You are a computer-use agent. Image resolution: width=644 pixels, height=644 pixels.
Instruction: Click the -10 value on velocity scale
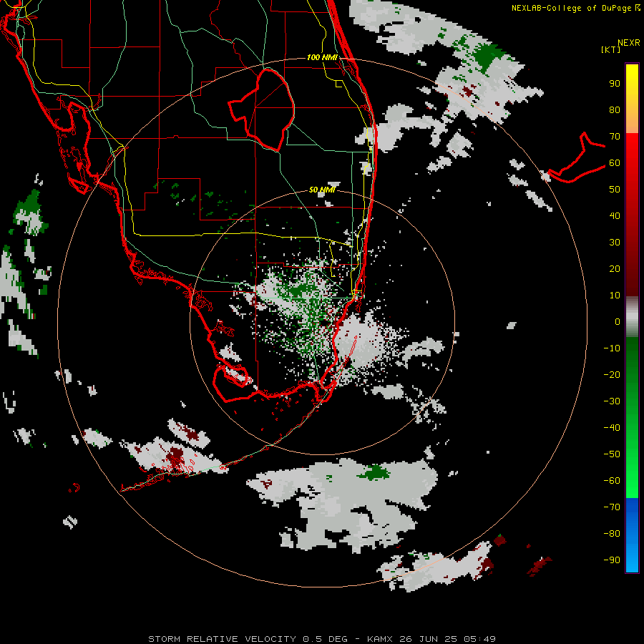coord(612,348)
